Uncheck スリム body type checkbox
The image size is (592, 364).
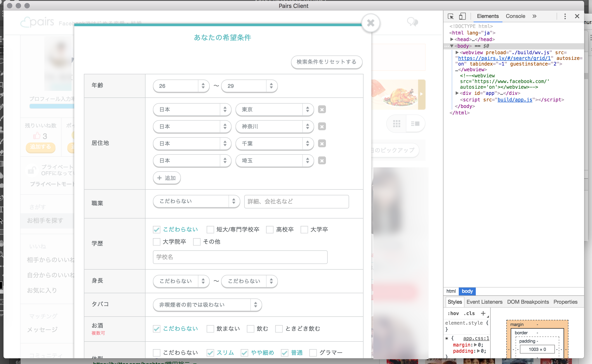(210, 353)
